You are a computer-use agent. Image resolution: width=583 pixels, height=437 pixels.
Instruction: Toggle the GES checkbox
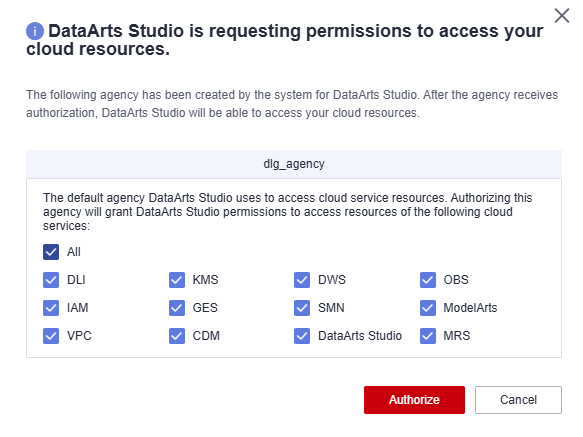pos(177,308)
